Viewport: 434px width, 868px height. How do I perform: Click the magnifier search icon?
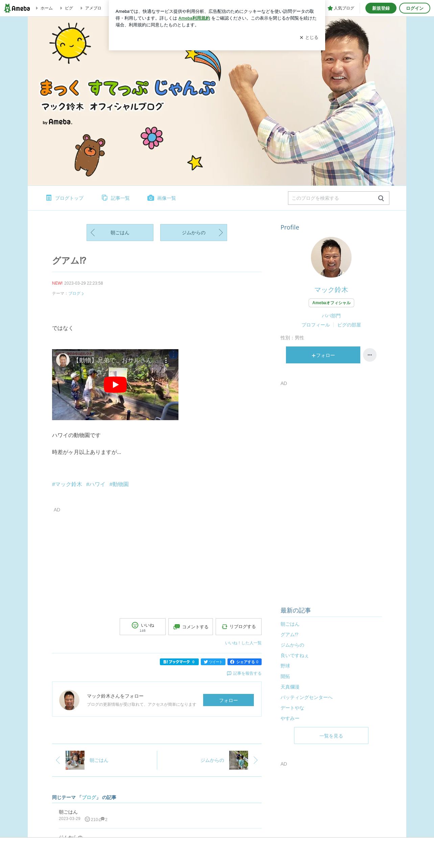tap(381, 198)
